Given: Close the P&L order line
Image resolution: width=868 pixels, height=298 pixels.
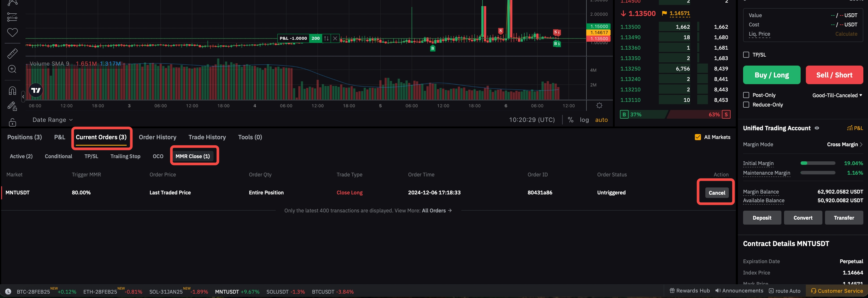Looking at the screenshot, I should 335,38.
